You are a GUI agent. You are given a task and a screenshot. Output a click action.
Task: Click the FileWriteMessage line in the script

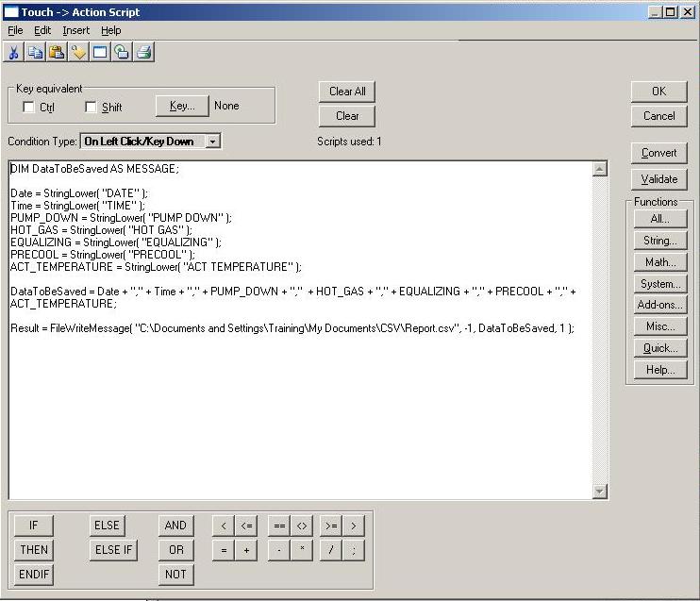(x=292, y=328)
